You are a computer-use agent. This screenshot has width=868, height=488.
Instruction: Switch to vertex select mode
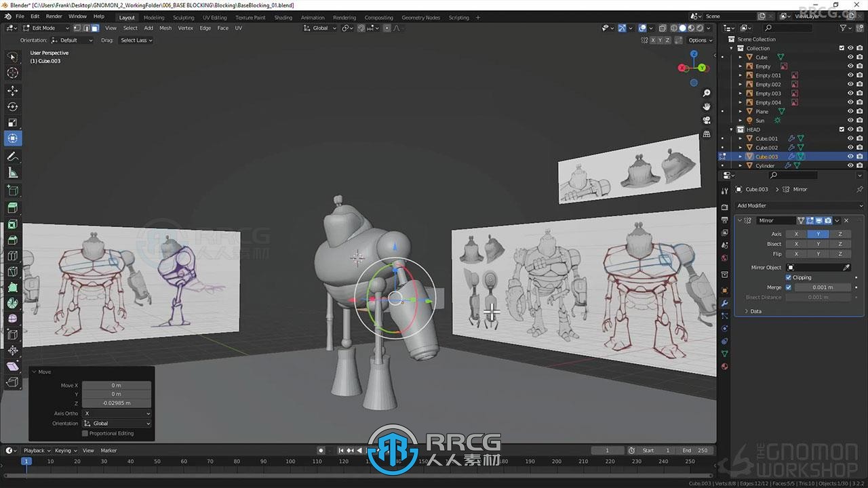pyautogui.click(x=77, y=28)
